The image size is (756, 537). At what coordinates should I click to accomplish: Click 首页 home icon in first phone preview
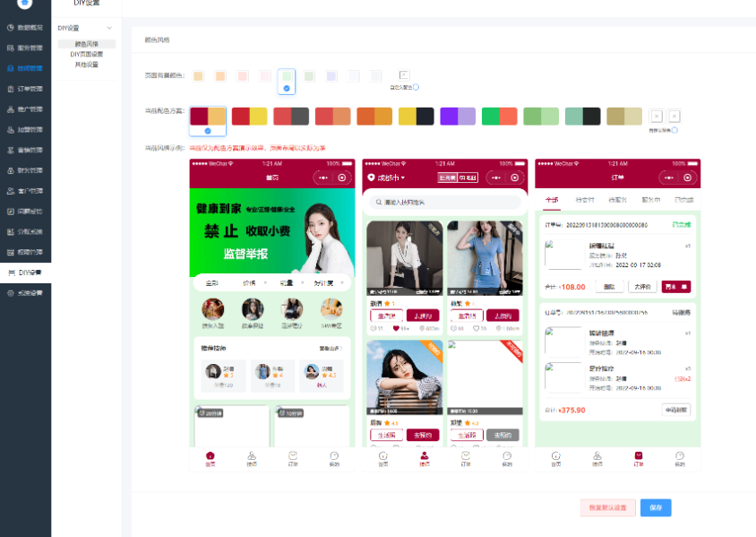click(210, 455)
